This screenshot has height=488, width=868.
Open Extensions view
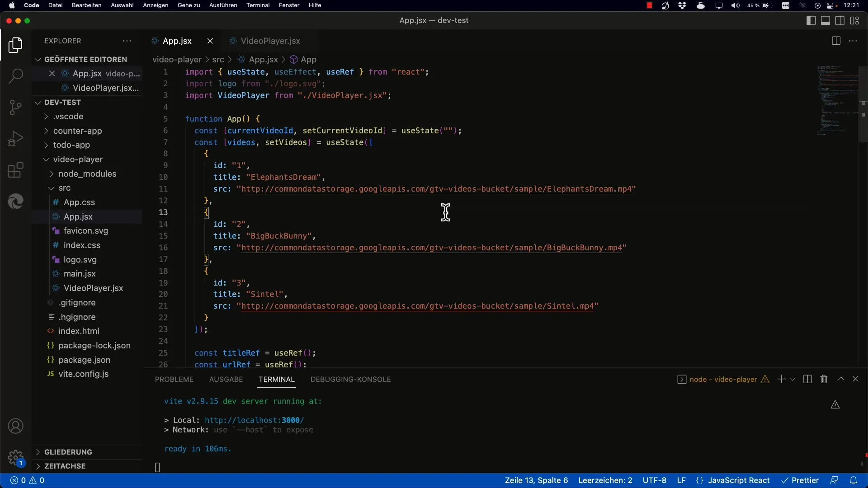(x=15, y=170)
